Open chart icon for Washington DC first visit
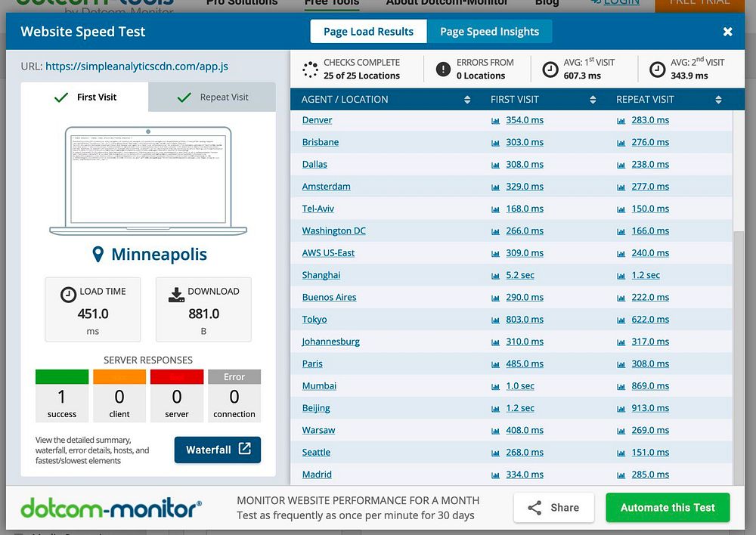The image size is (756, 535). (x=495, y=232)
